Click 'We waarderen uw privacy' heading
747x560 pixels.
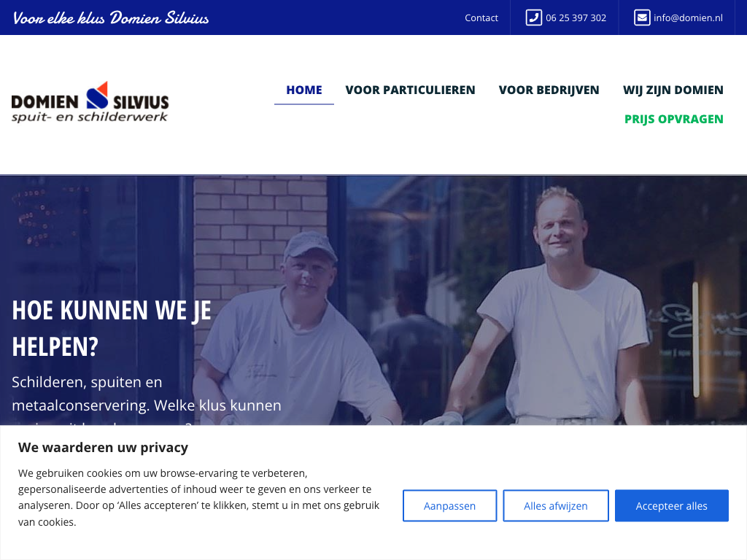click(103, 447)
